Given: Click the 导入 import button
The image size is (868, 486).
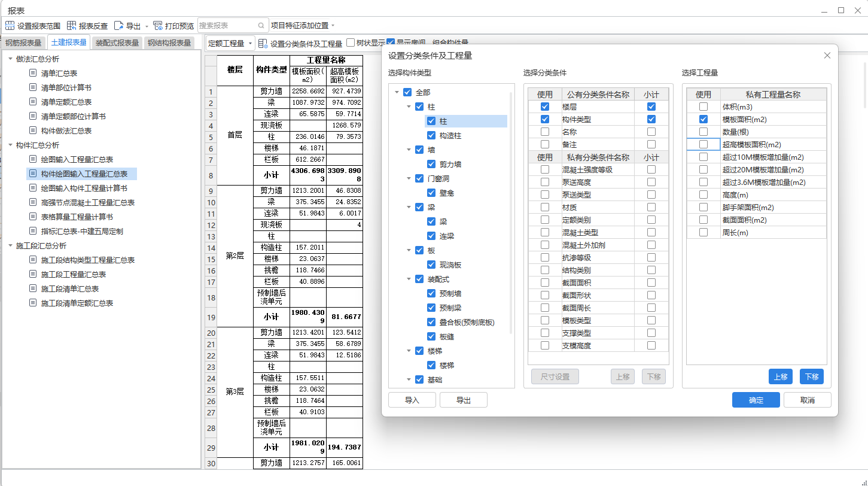Looking at the screenshot, I should click(x=412, y=399).
